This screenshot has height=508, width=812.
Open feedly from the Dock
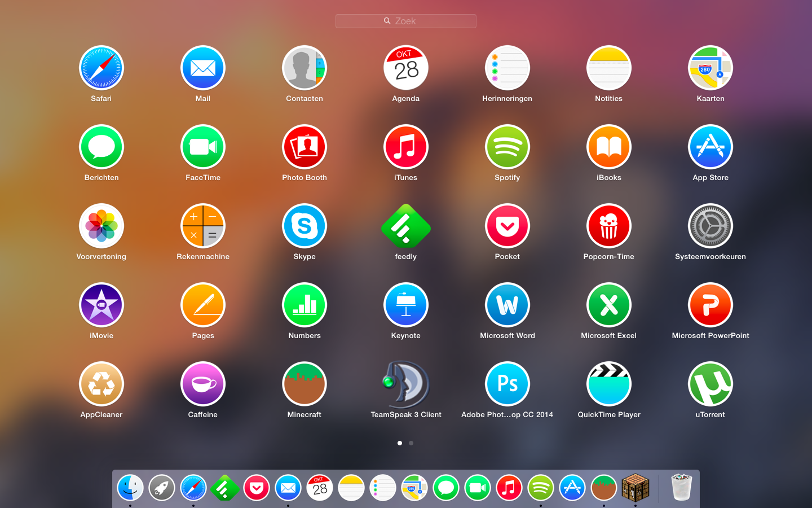(x=225, y=488)
